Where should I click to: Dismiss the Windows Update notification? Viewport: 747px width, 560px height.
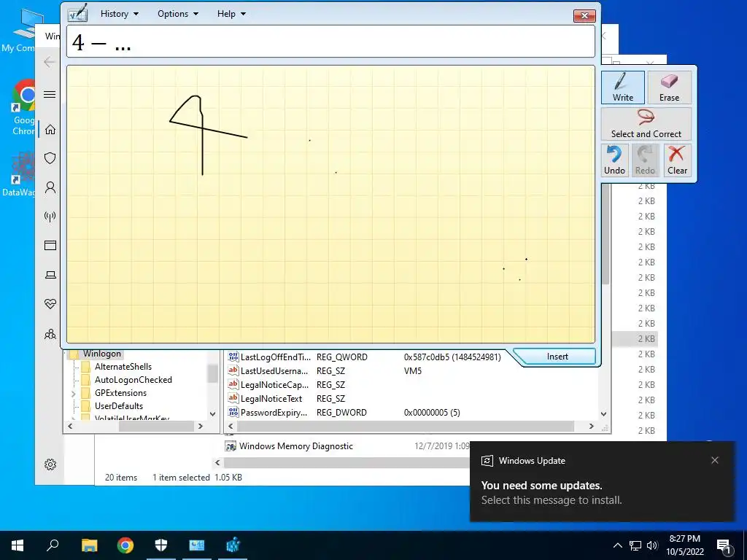715,460
